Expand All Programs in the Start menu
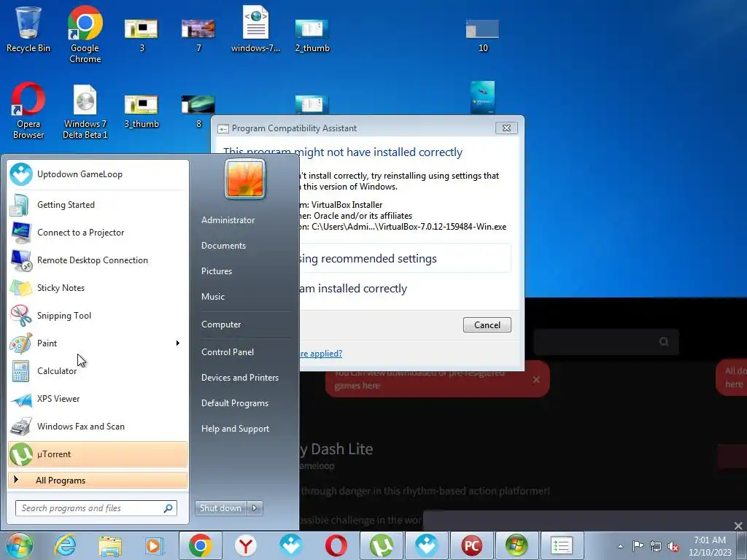Screen dimensions: 747x560 97,480
